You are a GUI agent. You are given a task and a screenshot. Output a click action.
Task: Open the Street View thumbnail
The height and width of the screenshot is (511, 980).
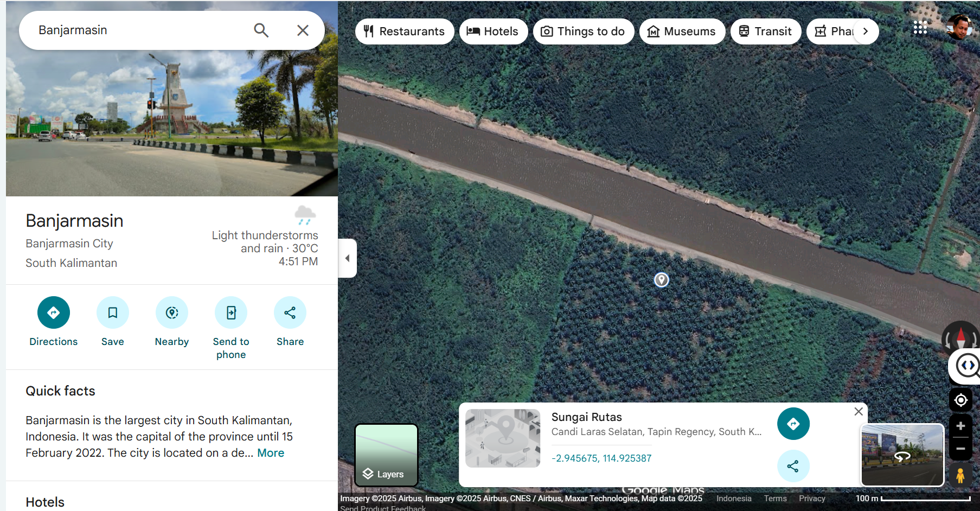[902, 455]
